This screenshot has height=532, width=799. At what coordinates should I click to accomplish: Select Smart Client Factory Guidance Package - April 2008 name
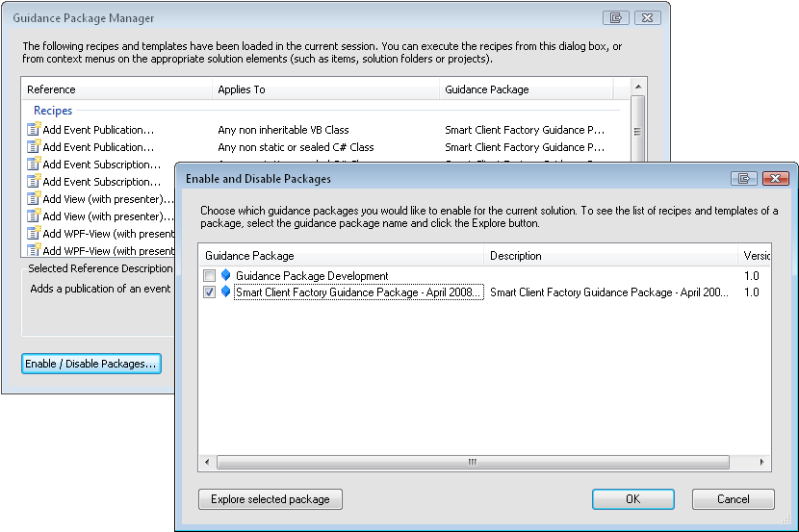pos(358,292)
